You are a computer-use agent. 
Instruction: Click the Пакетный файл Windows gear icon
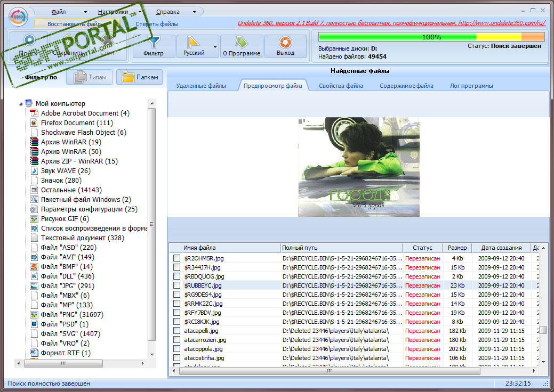click(34, 199)
